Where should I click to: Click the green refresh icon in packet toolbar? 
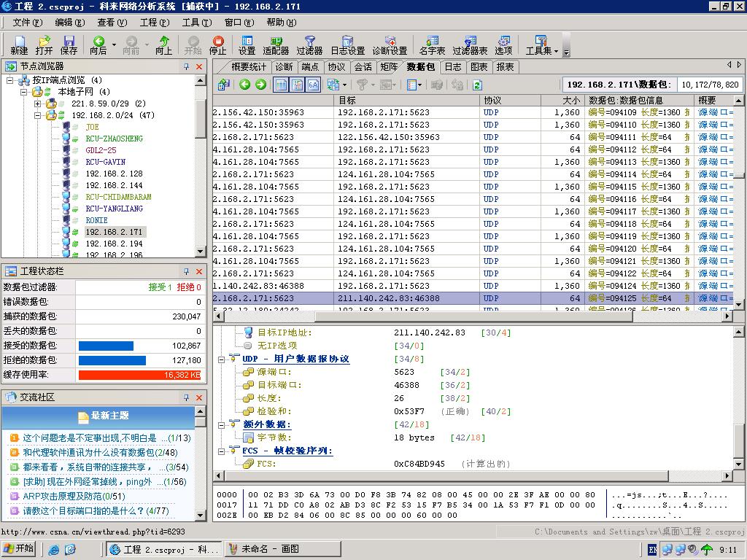(477, 85)
